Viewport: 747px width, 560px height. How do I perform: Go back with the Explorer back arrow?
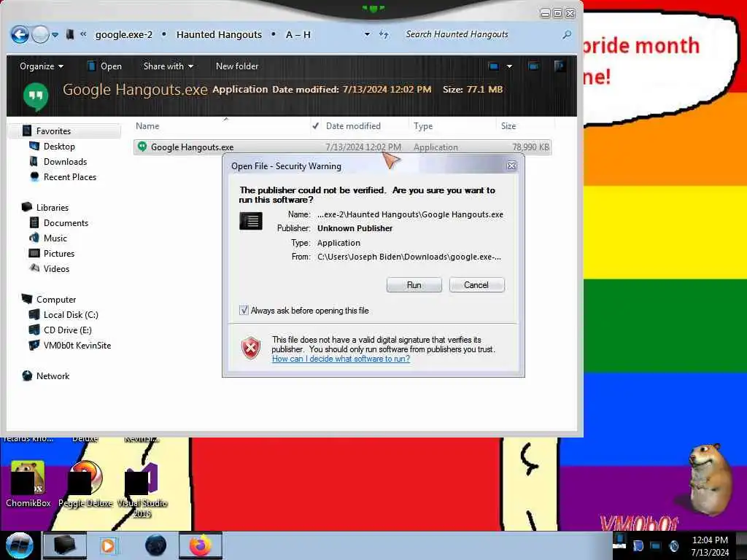20,34
